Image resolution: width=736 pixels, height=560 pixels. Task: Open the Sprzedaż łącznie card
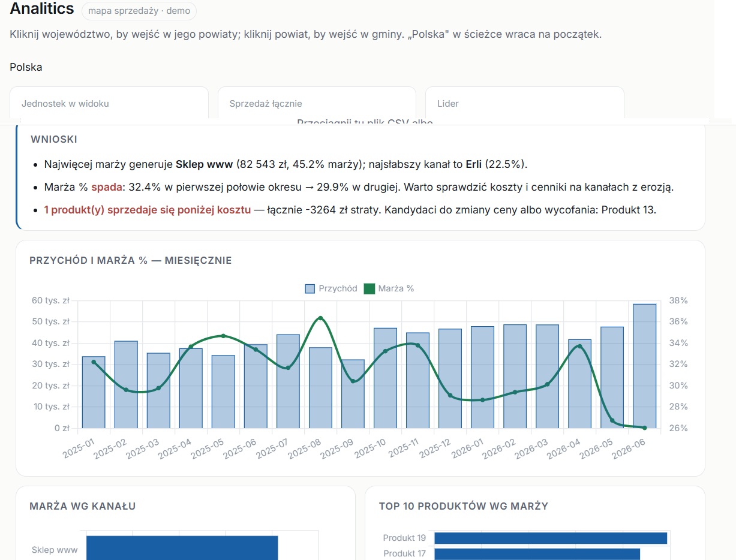click(x=317, y=103)
